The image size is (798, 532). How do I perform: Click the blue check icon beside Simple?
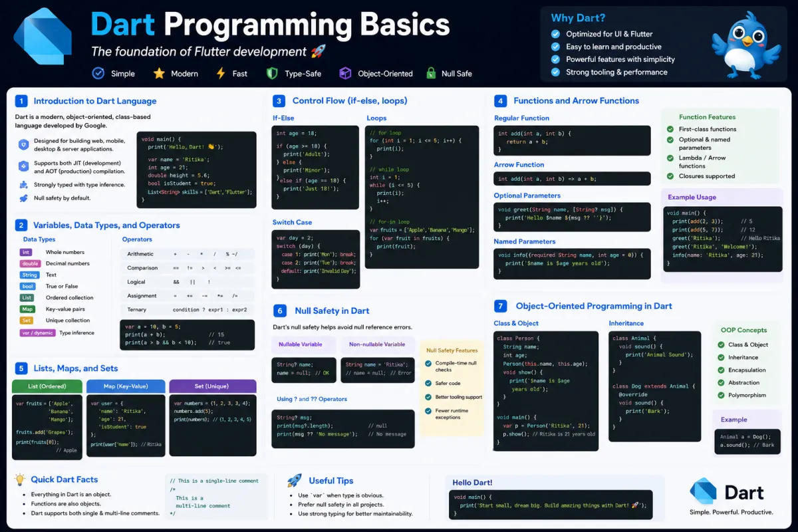click(98, 73)
